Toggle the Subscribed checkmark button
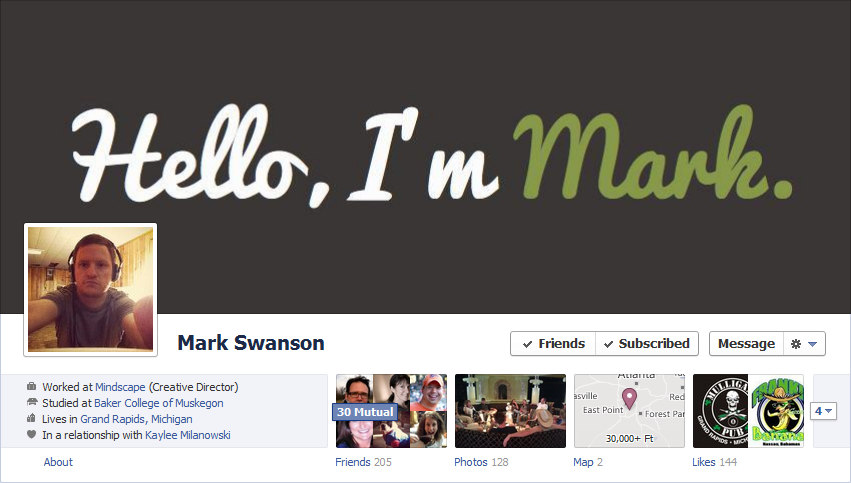851x483 pixels. 647,344
